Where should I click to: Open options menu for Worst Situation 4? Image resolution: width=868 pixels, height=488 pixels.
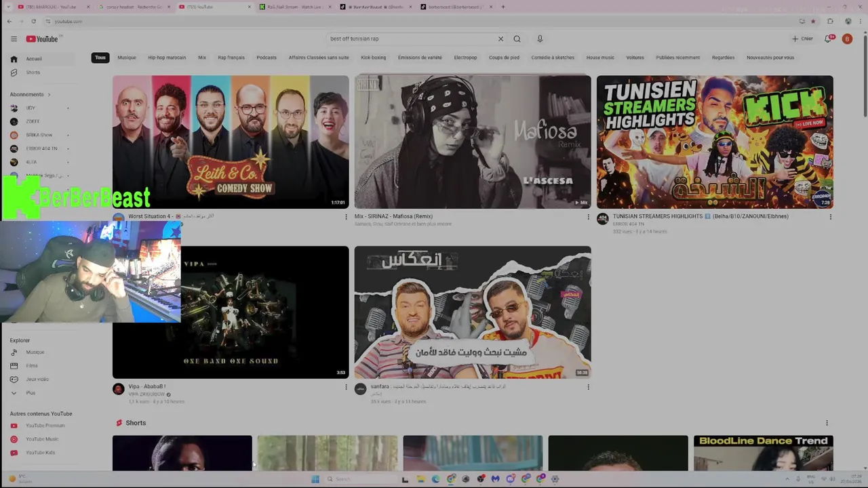[346, 217]
